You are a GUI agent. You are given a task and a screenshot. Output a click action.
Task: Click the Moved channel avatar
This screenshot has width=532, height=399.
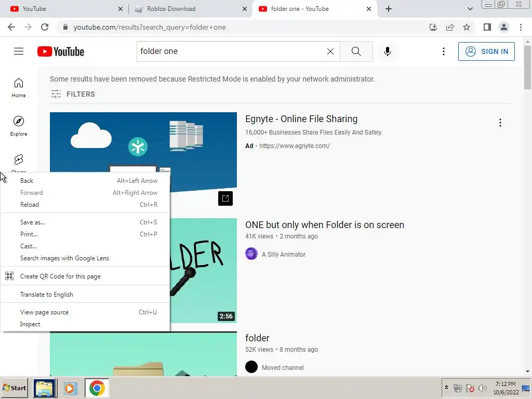click(x=251, y=367)
